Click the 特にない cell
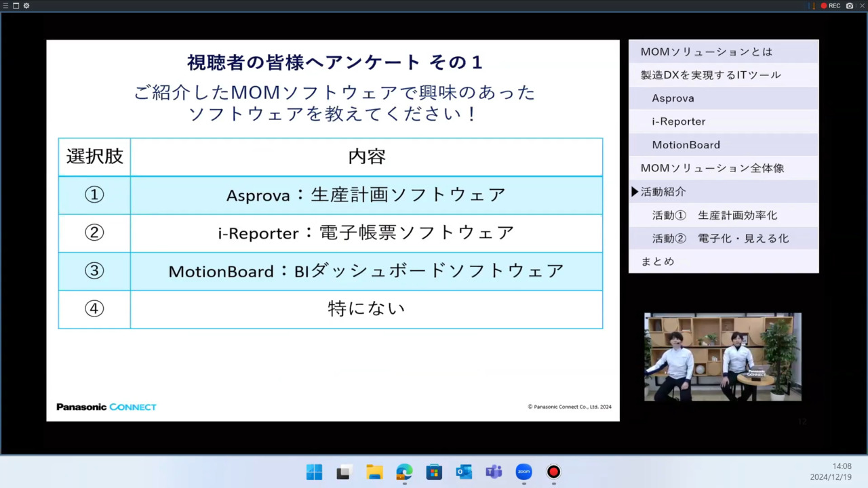This screenshot has width=868, height=488. 366,309
